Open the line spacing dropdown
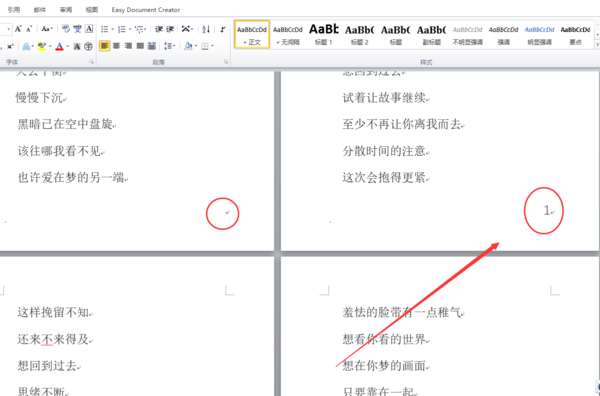Viewport: 600px width, 396px height. [x=169, y=46]
